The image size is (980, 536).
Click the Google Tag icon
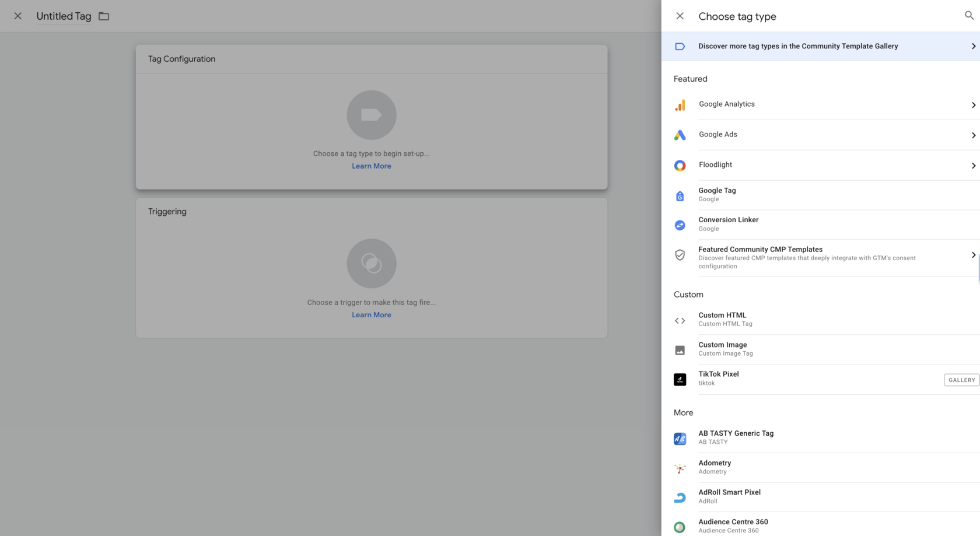[680, 196]
